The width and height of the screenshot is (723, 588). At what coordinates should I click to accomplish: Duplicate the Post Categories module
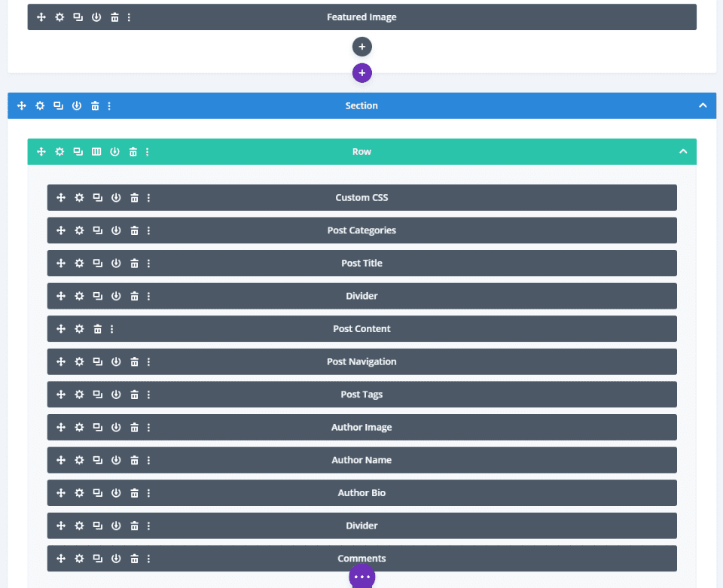(97, 230)
